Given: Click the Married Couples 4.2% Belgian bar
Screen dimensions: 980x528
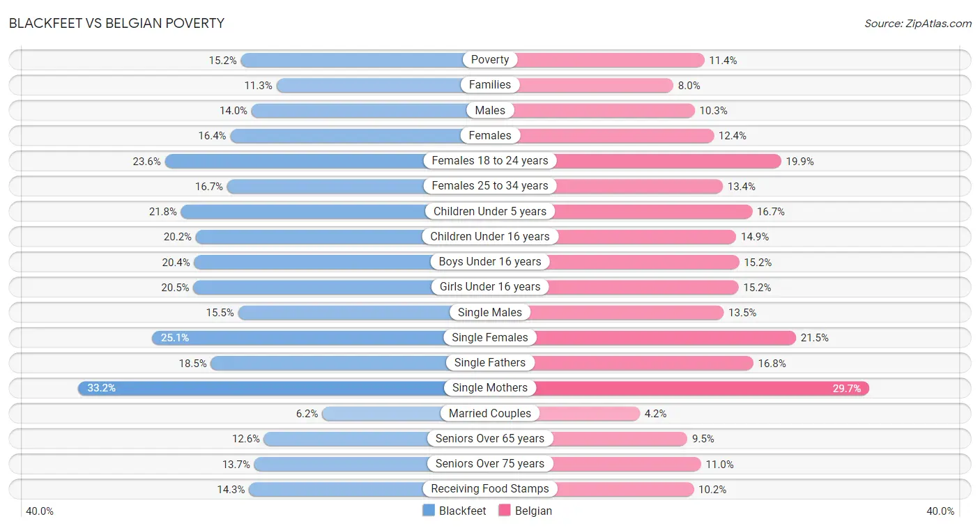Looking at the screenshot, I should [565, 413].
